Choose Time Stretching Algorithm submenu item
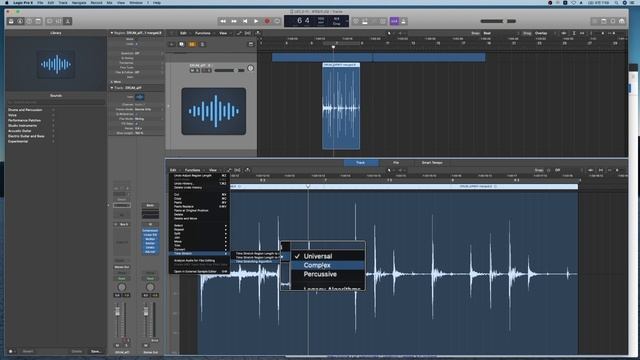This screenshot has width=640, height=360. pyautogui.click(x=256, y=261)
